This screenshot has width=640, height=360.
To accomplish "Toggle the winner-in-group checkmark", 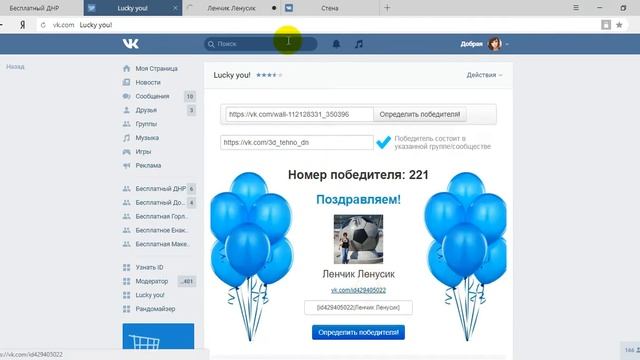I will tap(383, 142).
